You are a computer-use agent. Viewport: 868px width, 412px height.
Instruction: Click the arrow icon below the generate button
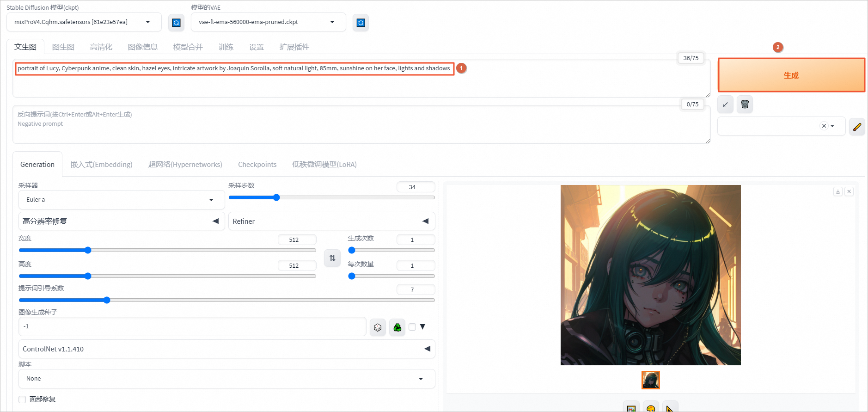pos(725,105)
